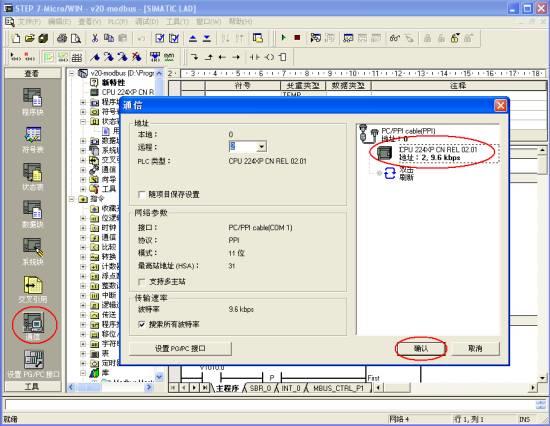The height and width of the screenshot is (426, 550).
Task: Enable 支持多主站 checkbox
Action: pos(142,281)
